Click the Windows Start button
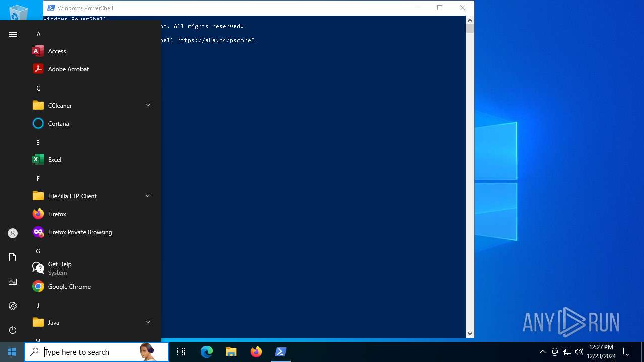The image size is (644, 362). (12, 352)
